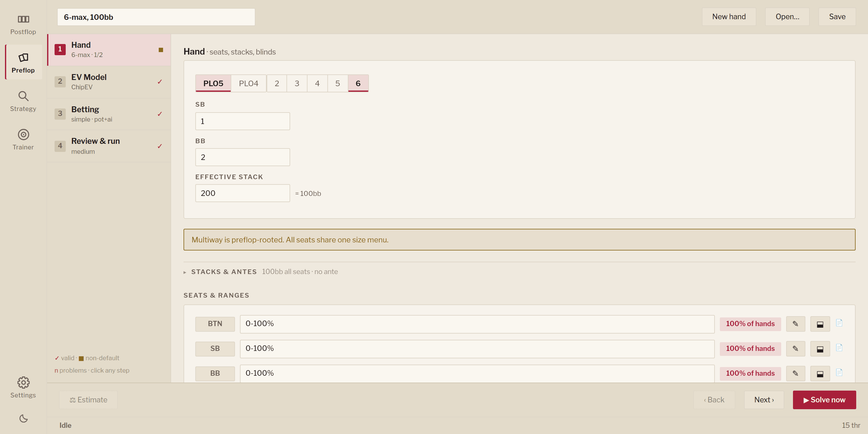
Task: Open the Postflop section
Action: pyautogui.click(x=23, y=25)
